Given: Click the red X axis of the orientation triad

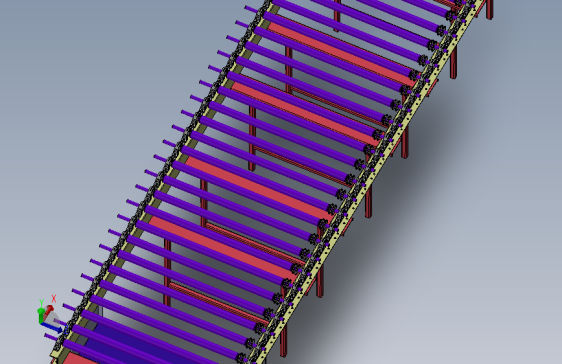Looking at the screenshot, I should [49, 310].
